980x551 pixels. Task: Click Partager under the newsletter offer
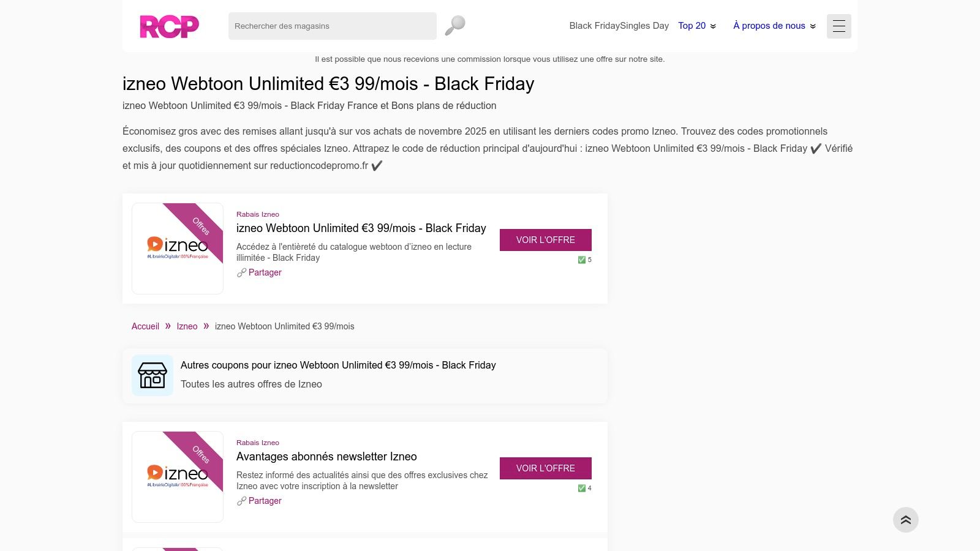[x=265, y=501]
